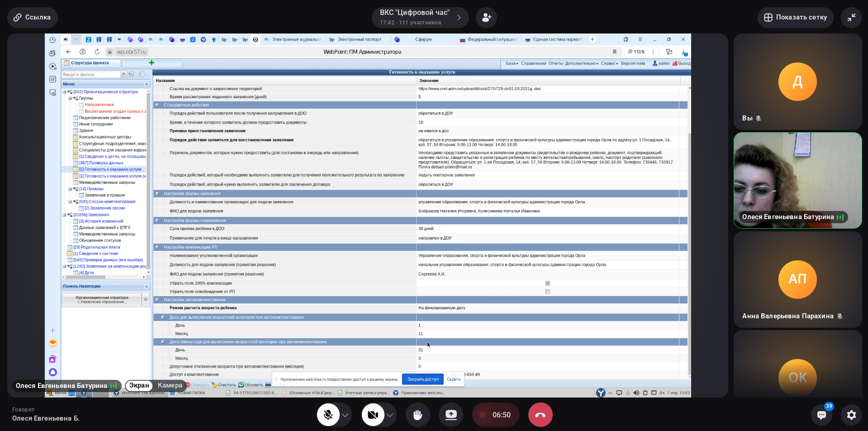This screenshot has width=868, height=431.
Task: Switch to the "Камера" view tab
Action: 170,385
